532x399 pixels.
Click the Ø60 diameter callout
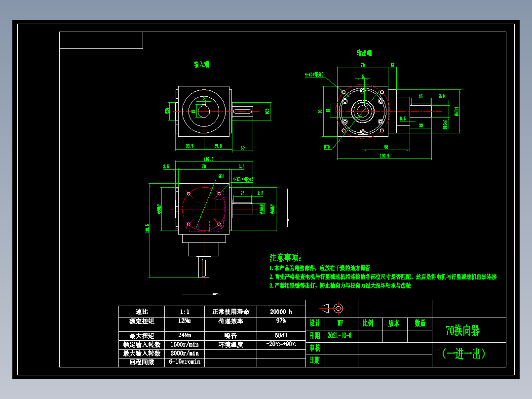point(221,177)
